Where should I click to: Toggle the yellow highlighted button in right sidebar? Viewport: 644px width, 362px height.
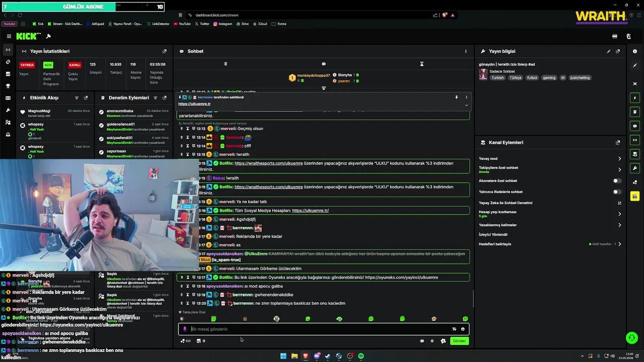635,196
